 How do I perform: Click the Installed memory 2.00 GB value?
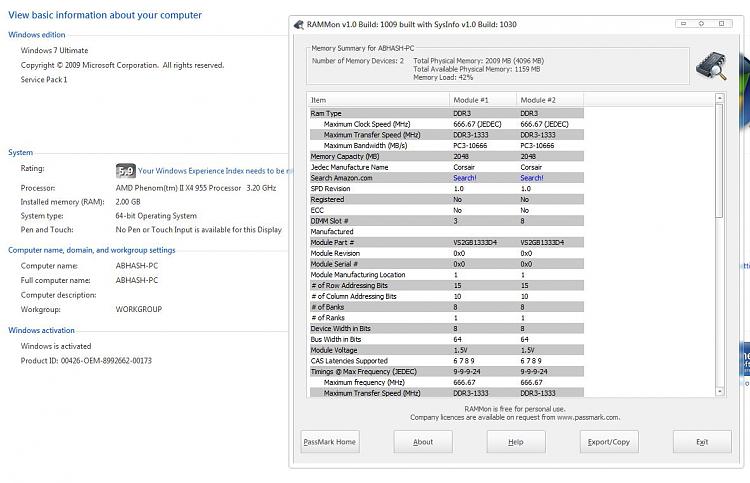[128, 202]
